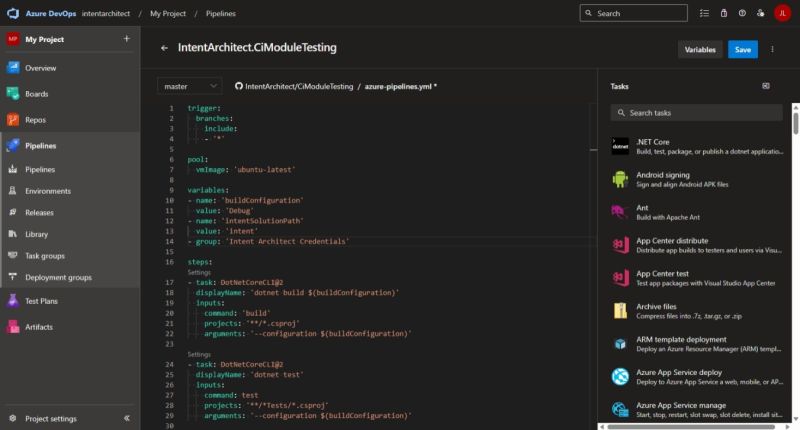Click the Variables button
The height and width of the screenshot is (430, 800).
click(x=700, y=49)
